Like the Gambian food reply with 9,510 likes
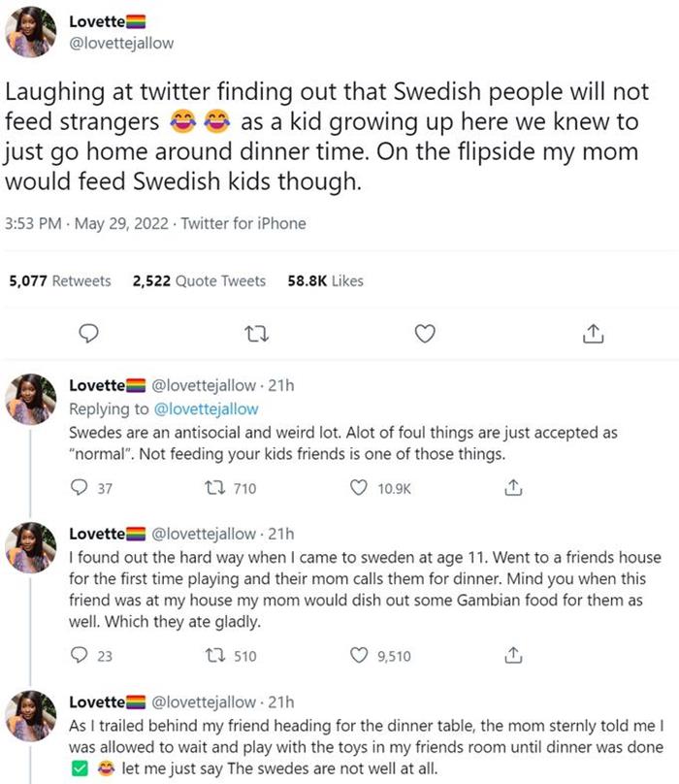679x784 pixels. click(360, 656)
